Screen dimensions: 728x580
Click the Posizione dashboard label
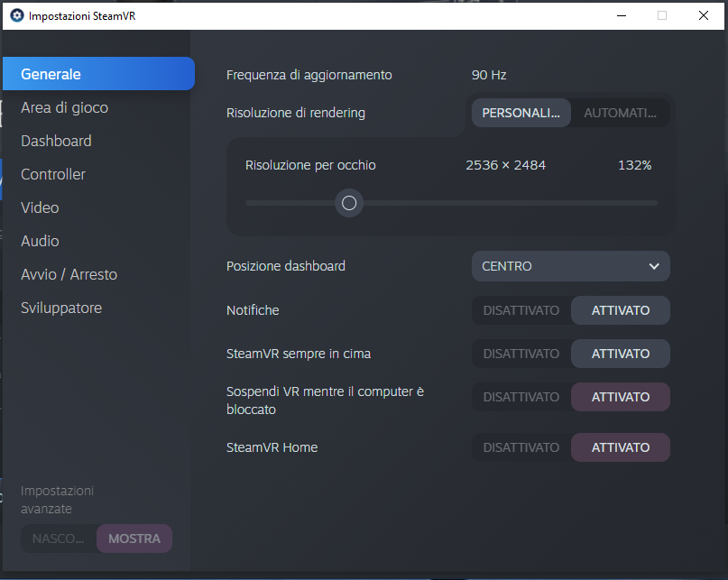coord(286,266)
